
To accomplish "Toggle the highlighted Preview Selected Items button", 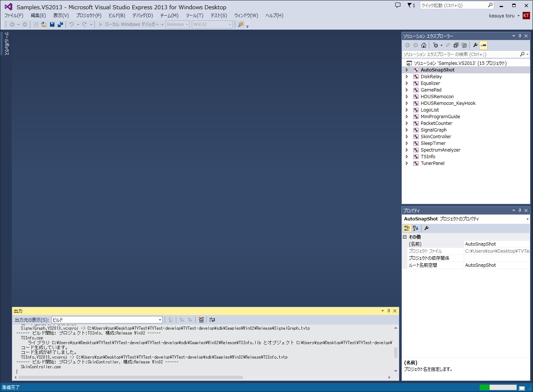I will (x=483, y=45).
